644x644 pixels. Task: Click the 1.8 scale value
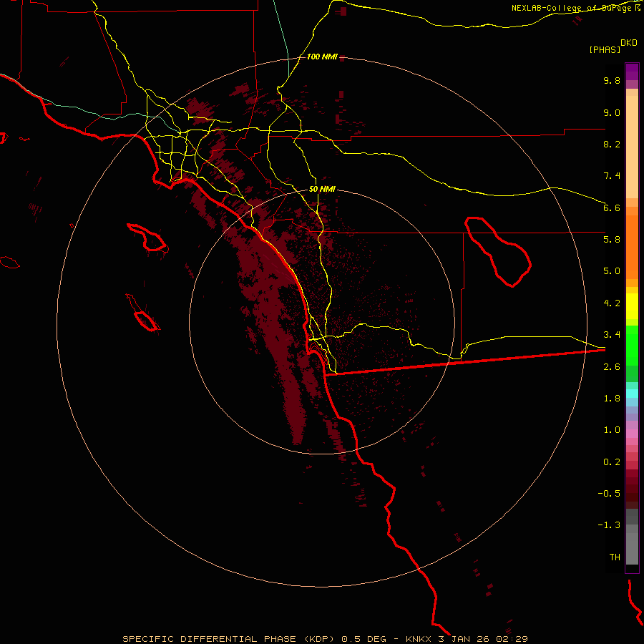612,399
